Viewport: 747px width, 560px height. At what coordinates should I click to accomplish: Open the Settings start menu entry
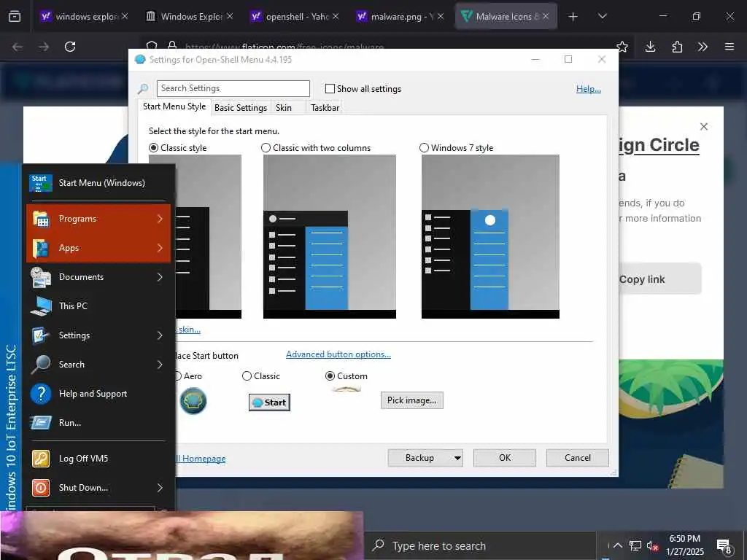click(x=98, y=335)
